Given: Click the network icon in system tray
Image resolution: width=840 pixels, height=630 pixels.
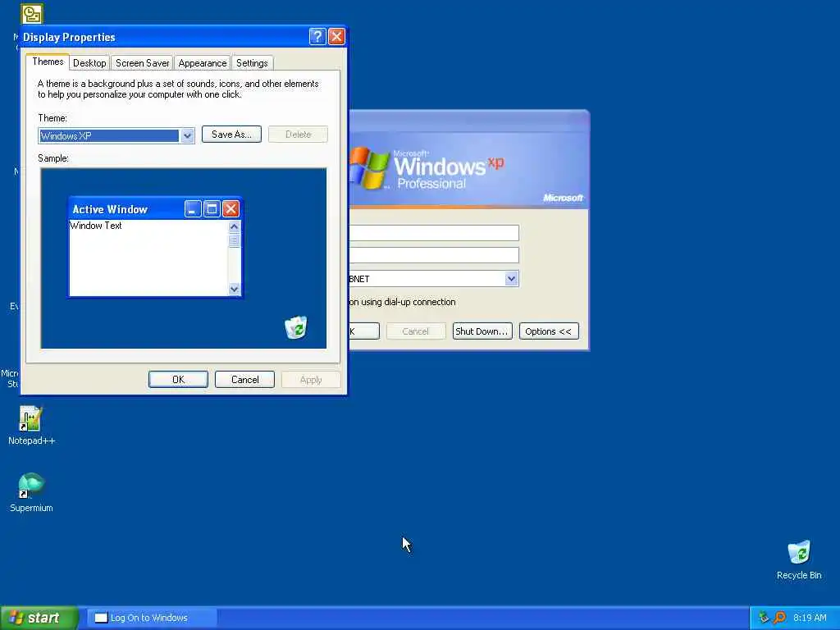Looking at the screenshot, I should (764, 618).
